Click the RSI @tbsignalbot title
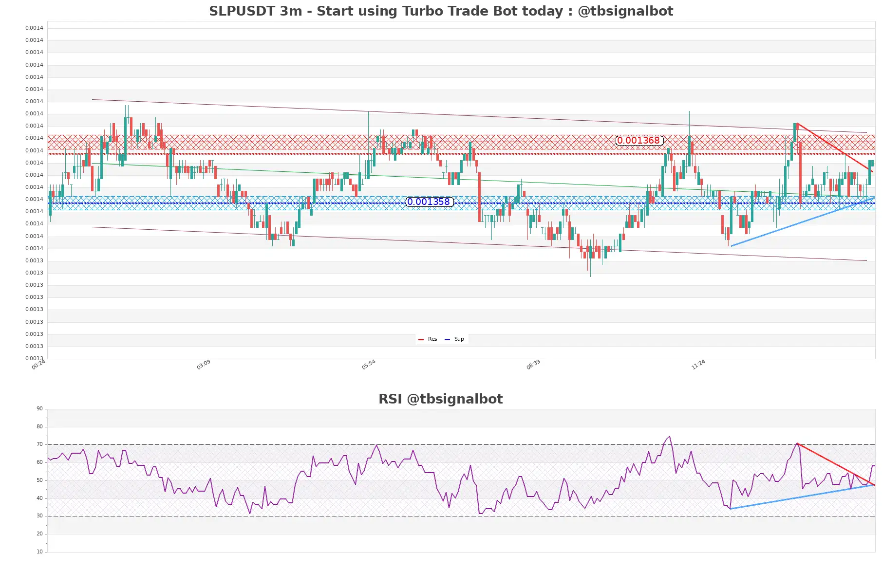This screenshot has height=588, width=882. pos(441,399)
